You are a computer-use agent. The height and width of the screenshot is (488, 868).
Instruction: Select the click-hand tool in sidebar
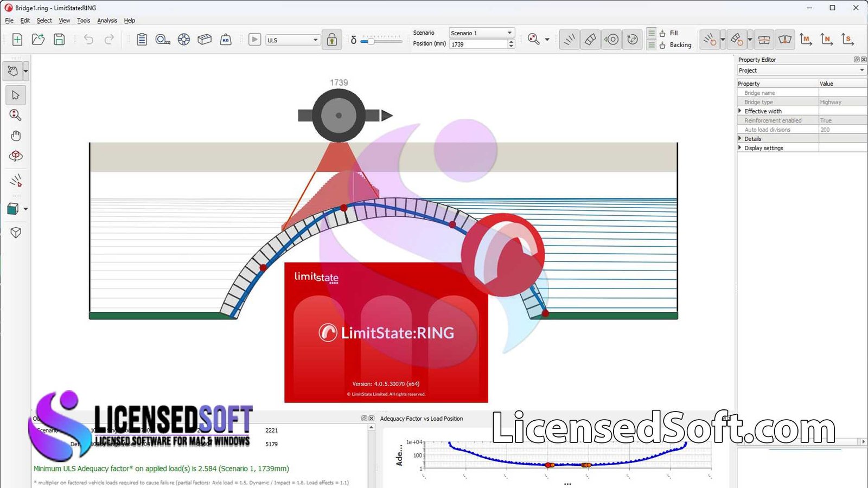tap(12, 71)
